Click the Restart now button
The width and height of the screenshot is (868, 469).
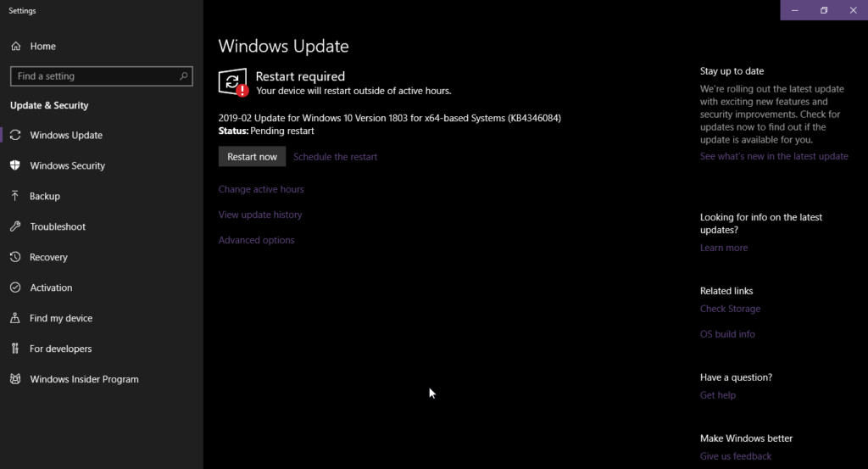tap(252, 157)
